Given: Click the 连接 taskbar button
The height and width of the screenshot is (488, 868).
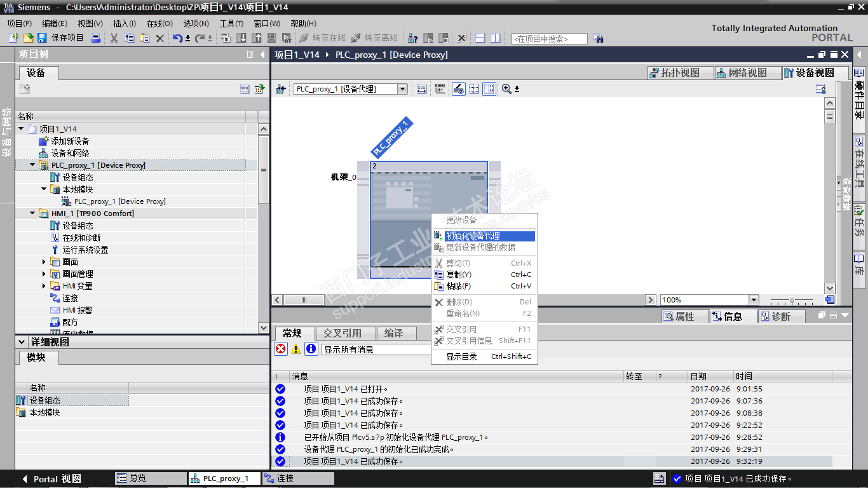Looking at the screenshot, I should [297, 478].
